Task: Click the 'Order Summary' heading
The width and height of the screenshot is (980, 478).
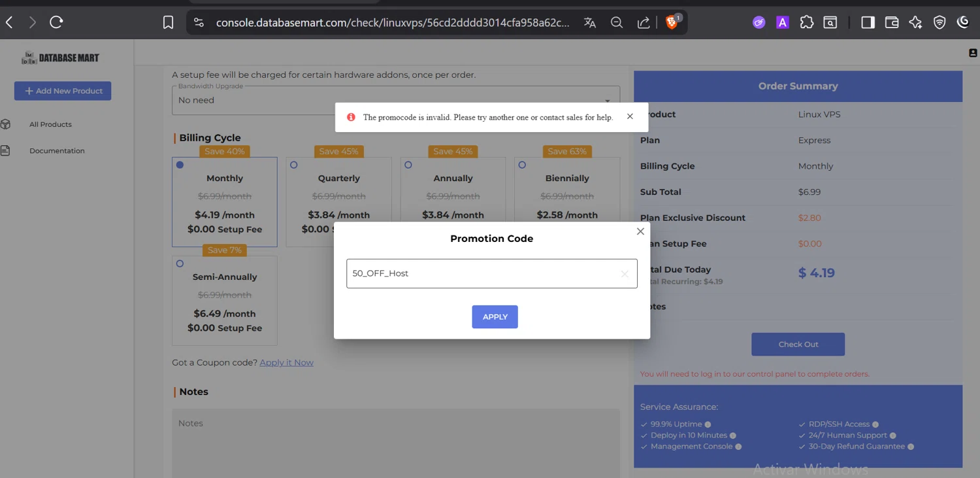Action: (798, 86)
